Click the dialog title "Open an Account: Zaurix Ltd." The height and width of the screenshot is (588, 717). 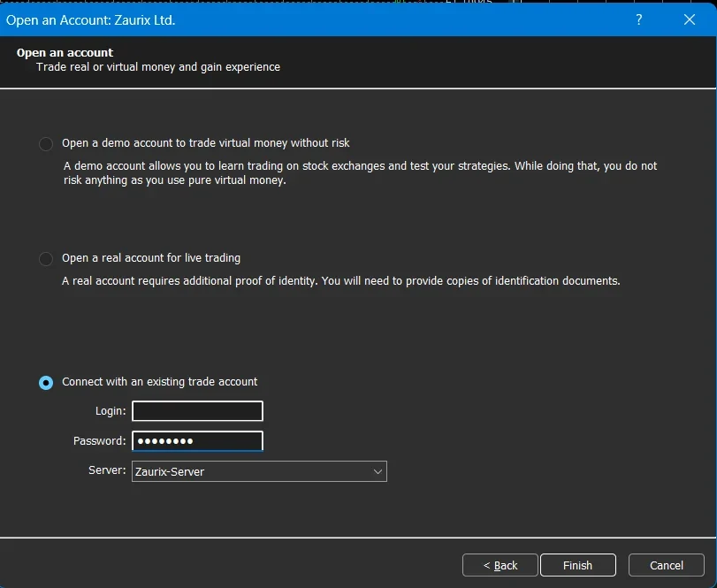(x=90, y=20)
